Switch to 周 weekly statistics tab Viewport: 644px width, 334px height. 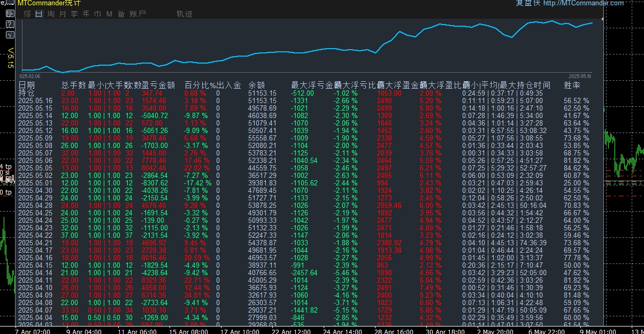(x=51, y=14)
